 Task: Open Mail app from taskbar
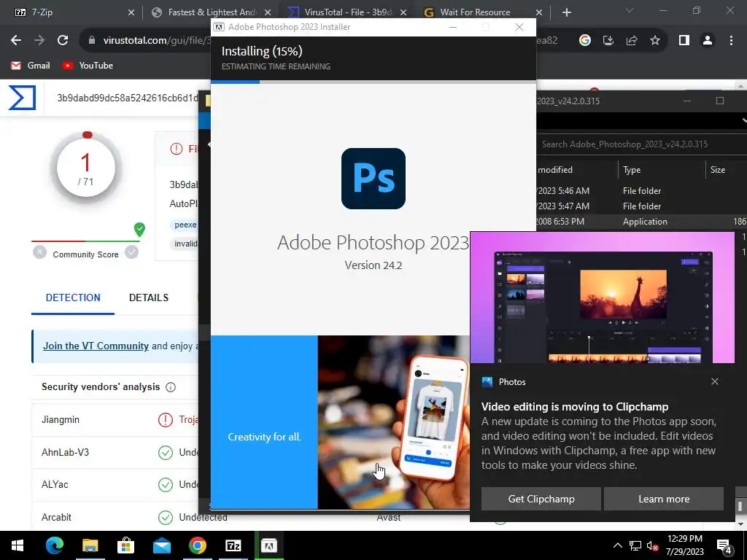tap(161, 545)
